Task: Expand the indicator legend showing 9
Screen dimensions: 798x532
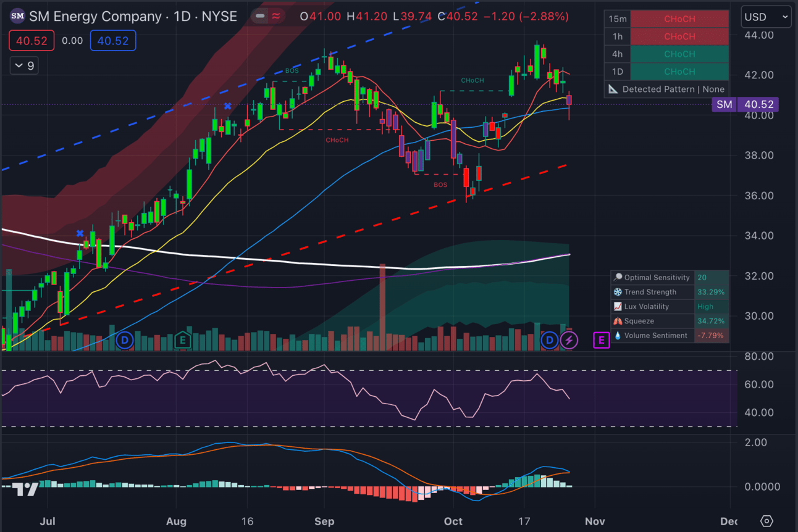Action: tap(25, 65)
